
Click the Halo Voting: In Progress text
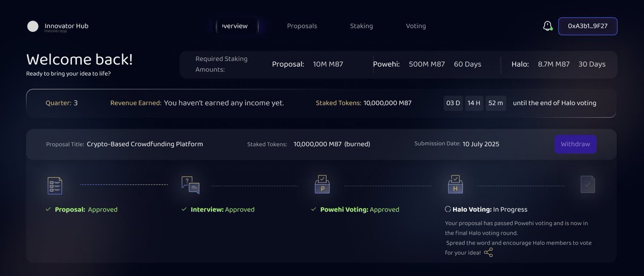(x=490, y=209)
